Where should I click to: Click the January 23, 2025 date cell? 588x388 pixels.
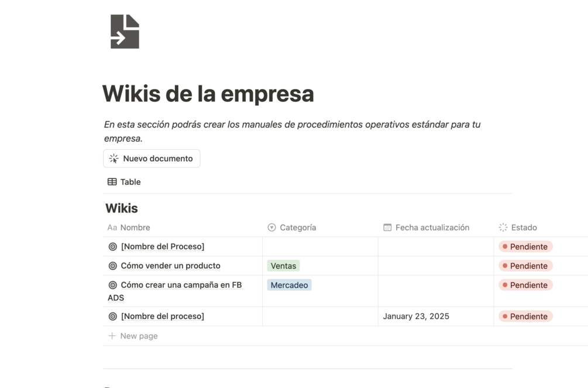pyautogui.click(x=416, y=317)
